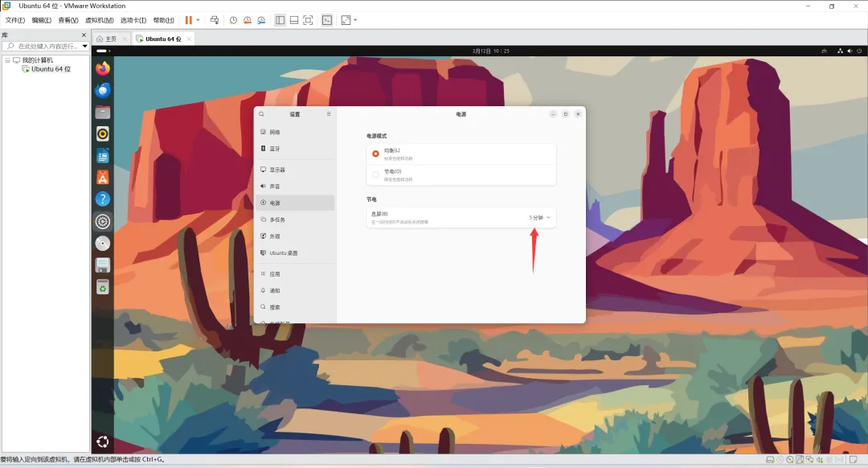Open the 虚拟机(M) menu

tap(99, 20)
